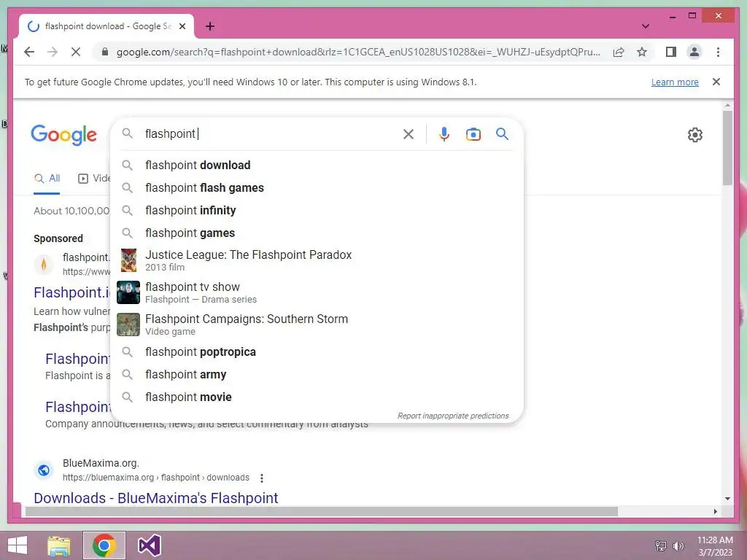Open File Explorer from taskbar

(x=58, y=545)
